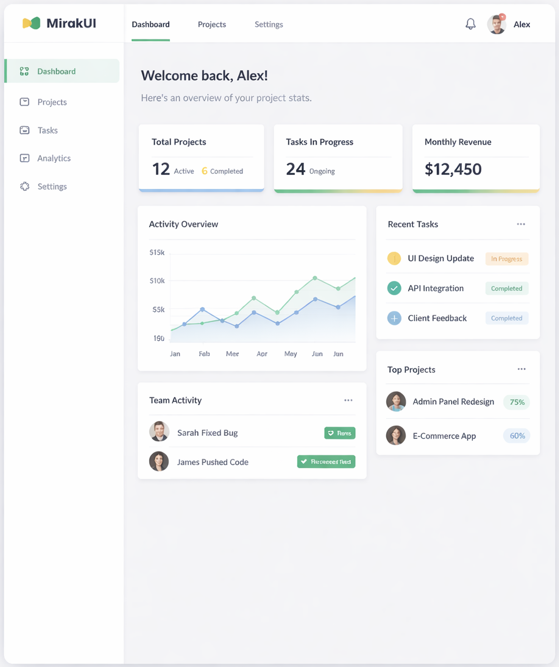Switch to the Settings top tab
The height and width of the screenshot is (667, 559).
click(x=268, y=25)
